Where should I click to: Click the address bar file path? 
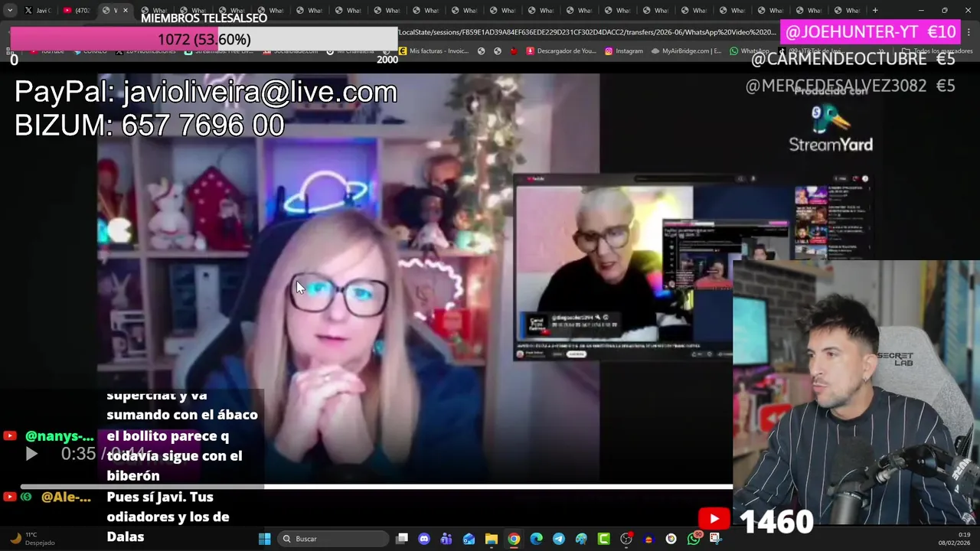[587, 32]
